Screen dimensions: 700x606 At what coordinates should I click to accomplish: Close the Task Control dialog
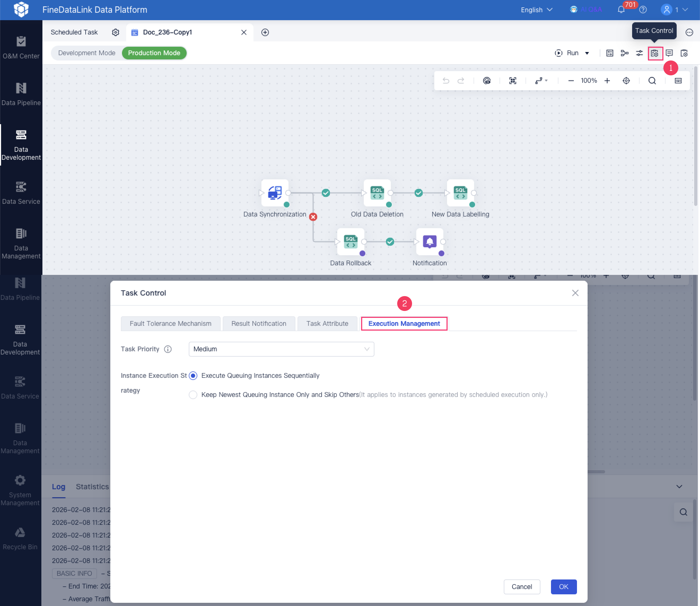click(575, 293)
